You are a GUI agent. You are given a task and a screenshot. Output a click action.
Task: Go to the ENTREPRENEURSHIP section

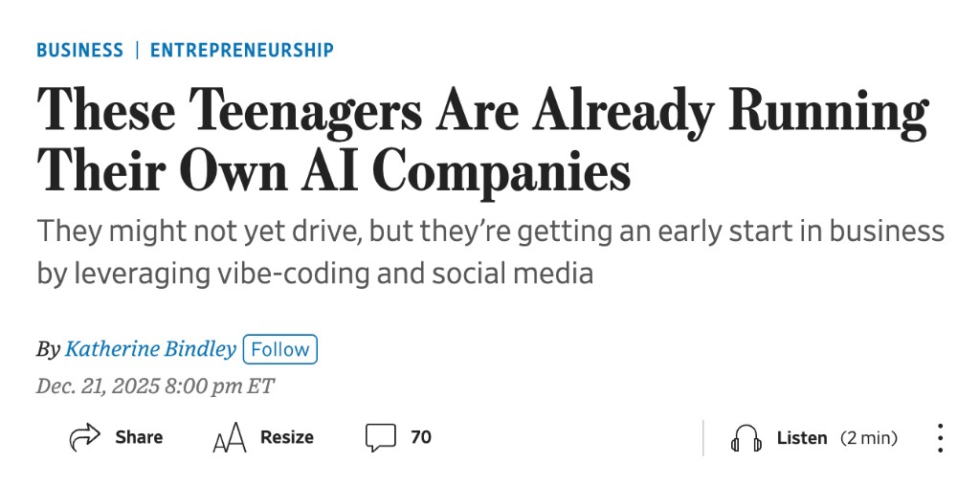click(x=242, y=50)
